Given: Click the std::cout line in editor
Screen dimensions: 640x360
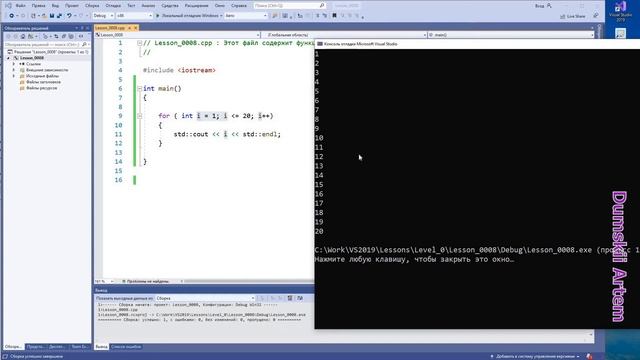Looking at the screenshot, I should tap(227, 134).
